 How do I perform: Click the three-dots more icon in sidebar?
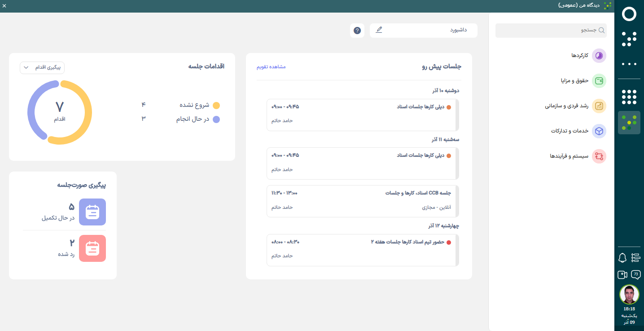(x=629, y=64)
